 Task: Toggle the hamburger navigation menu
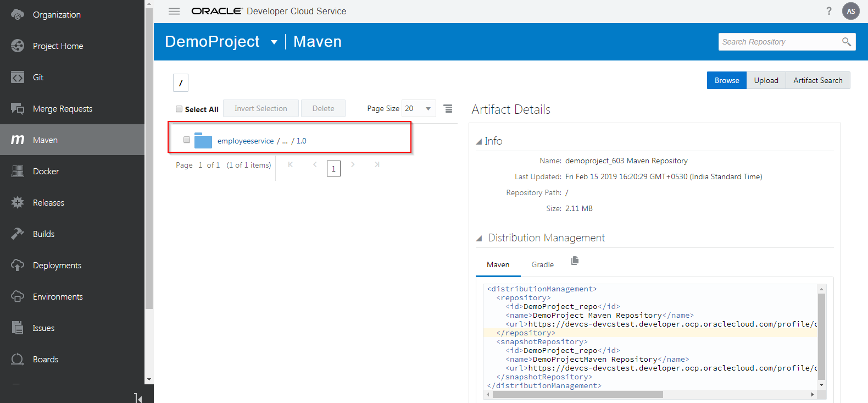coord(174,11)
